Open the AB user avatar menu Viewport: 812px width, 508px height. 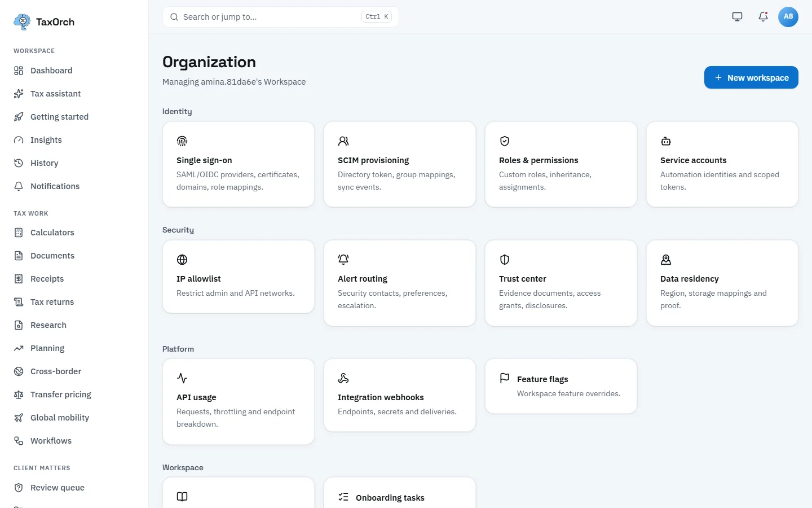coord(788,17)
